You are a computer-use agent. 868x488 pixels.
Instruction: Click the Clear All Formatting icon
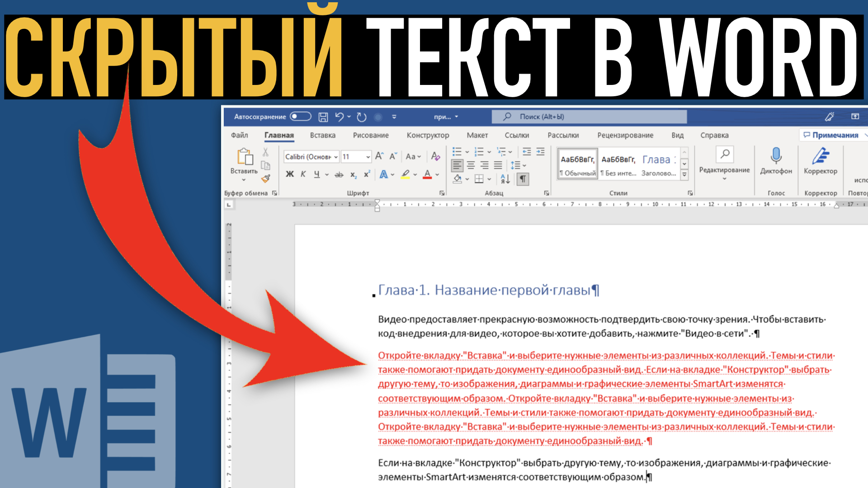click(435, 156)
